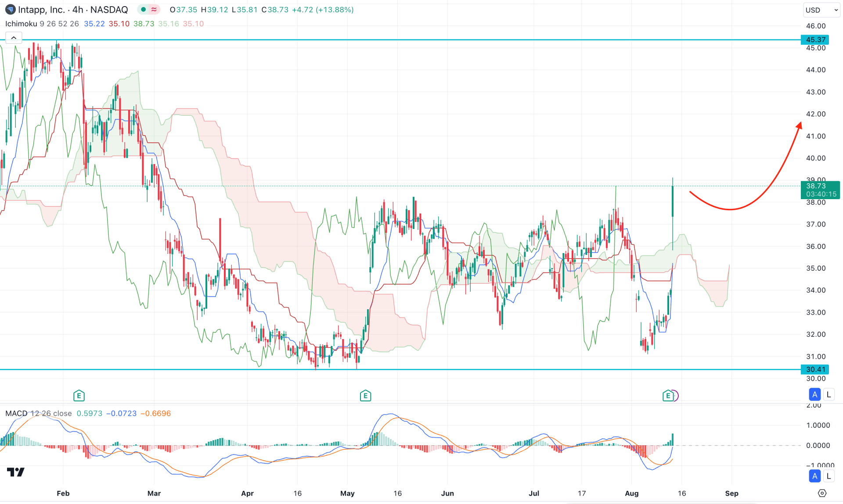
Task: Click the May label on time axis
Action: [347, 493]
